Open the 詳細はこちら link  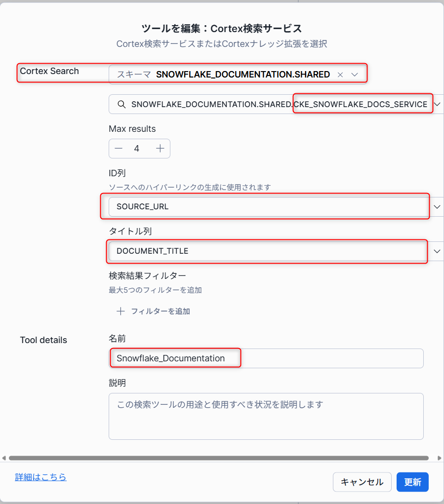point(41,477)
